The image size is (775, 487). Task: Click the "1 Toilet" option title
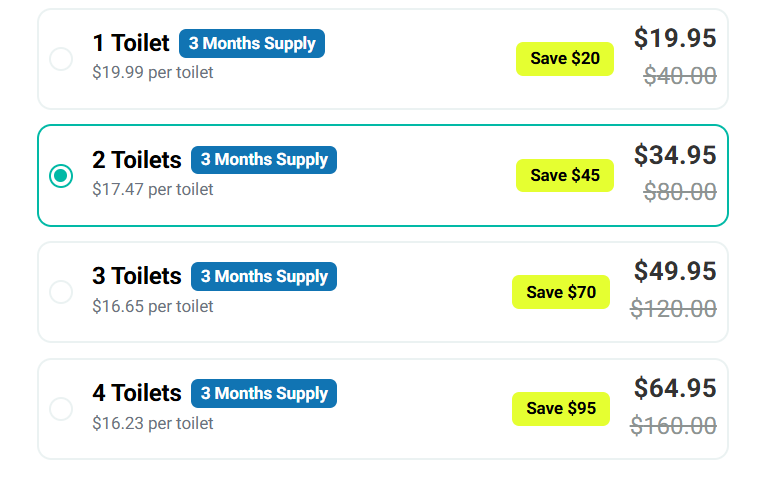(x=131, y=44)
